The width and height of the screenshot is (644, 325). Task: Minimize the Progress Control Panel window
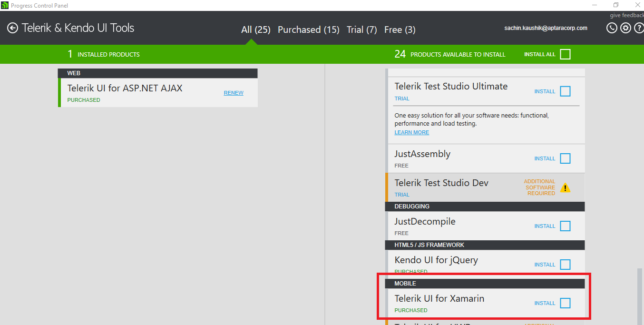[x=595, y=5]
